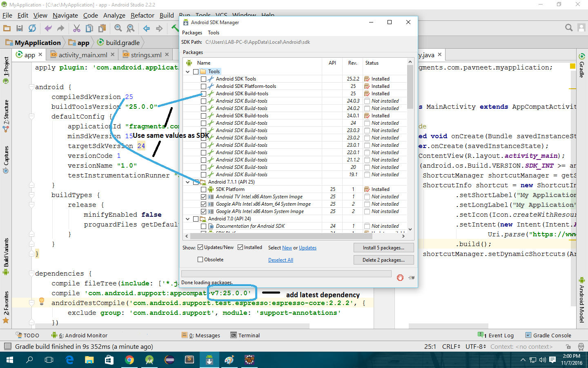Click the Copy toolbar icon

pyautogui.click(x=89, y=28)
